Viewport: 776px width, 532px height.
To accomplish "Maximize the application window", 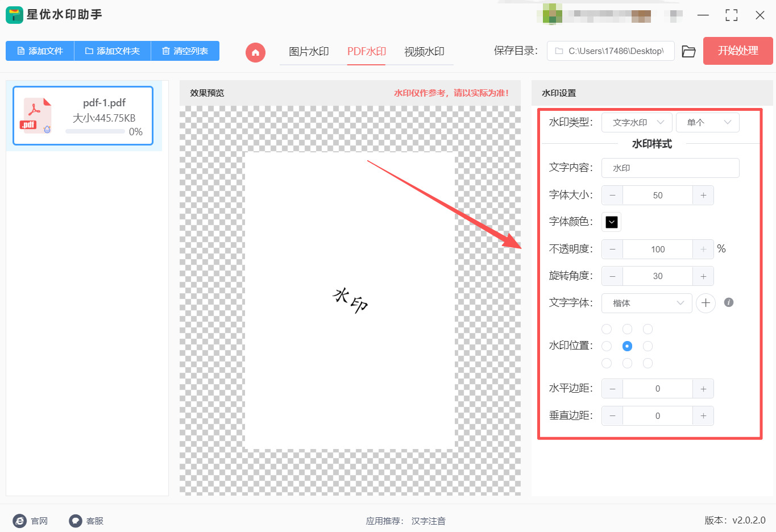I will pos(732,15).
